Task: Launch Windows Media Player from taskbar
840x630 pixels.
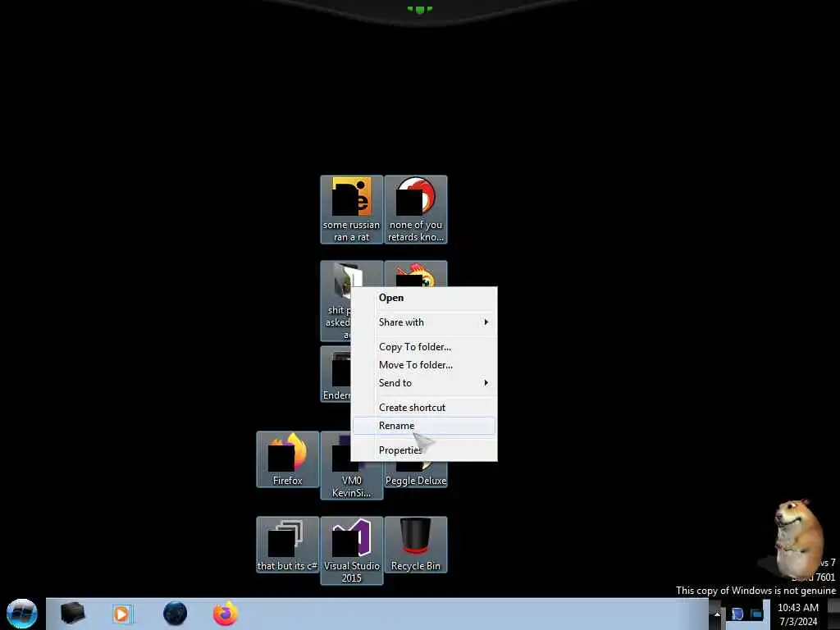Action: [121, 614]
